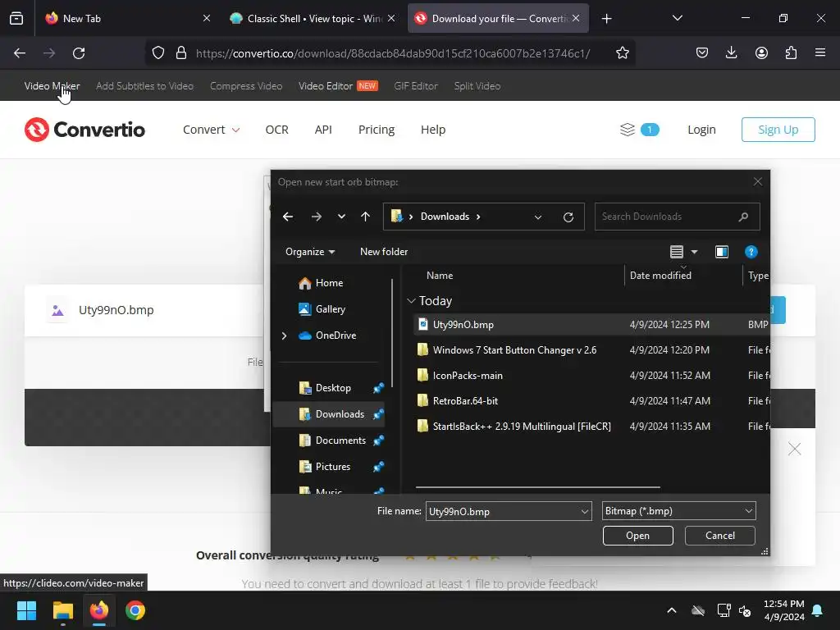This screenshot has width=840, height=630.
Task: Click the Convertio logo
Action: pyautogui.click(x=84, y=130)
